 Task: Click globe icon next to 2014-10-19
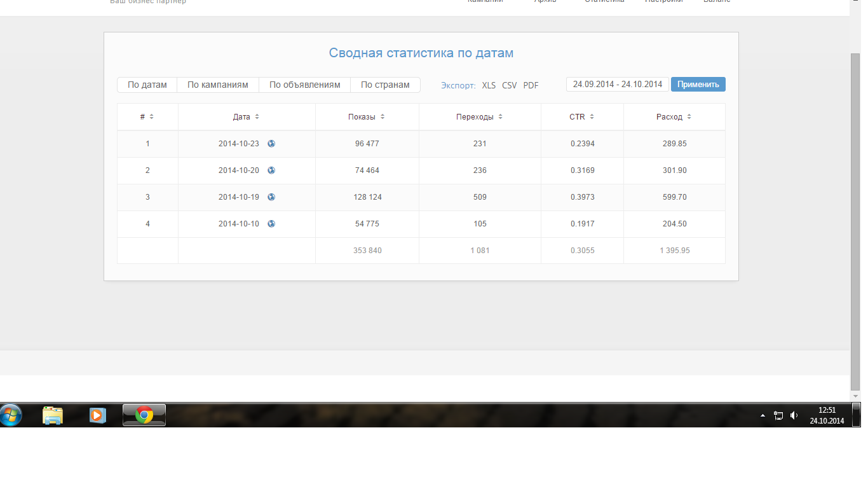271,197
